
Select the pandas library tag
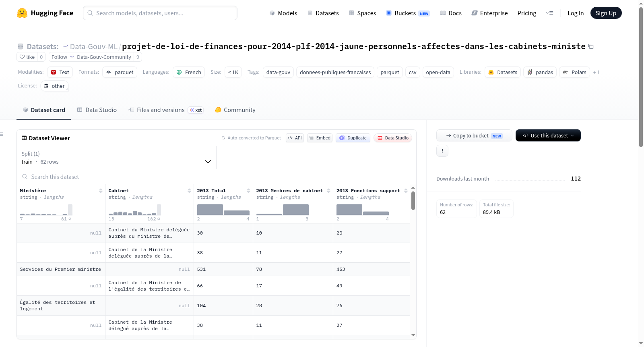(540, 72)
